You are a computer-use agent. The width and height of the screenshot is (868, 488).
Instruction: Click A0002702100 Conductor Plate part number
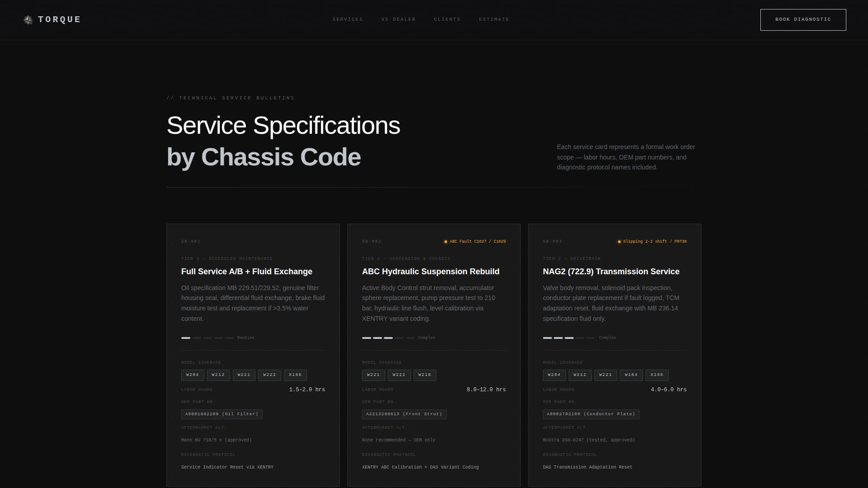590,414
